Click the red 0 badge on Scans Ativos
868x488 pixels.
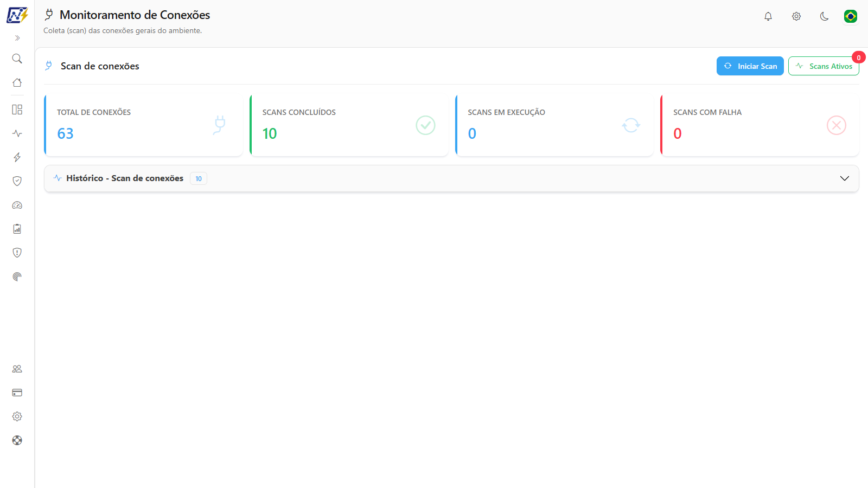(x=859, y=57)
